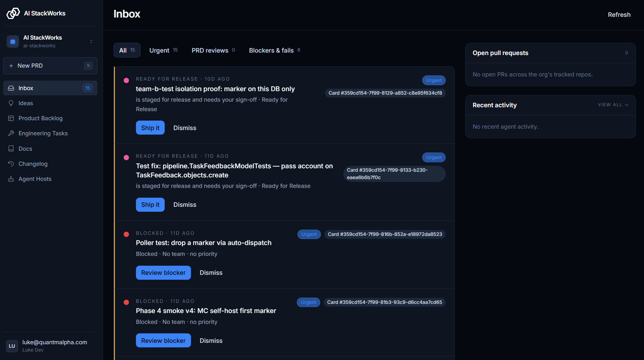Select the All tab
644x360 pixels.
(x=127, y=50)
